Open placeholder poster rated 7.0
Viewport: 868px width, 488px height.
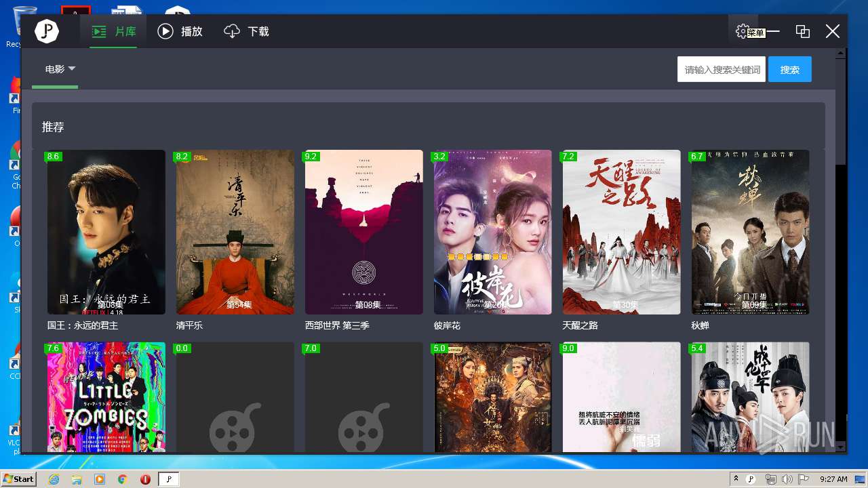pos(364,397)
